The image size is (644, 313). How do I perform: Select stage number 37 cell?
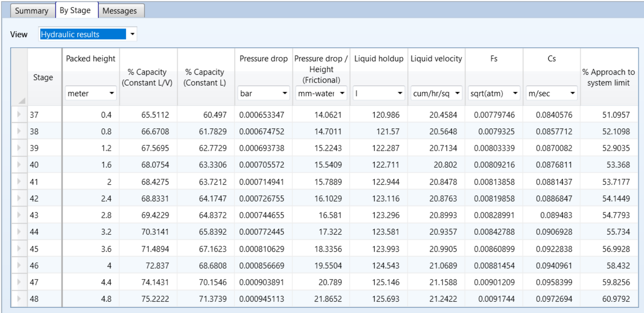pos(45,115)
